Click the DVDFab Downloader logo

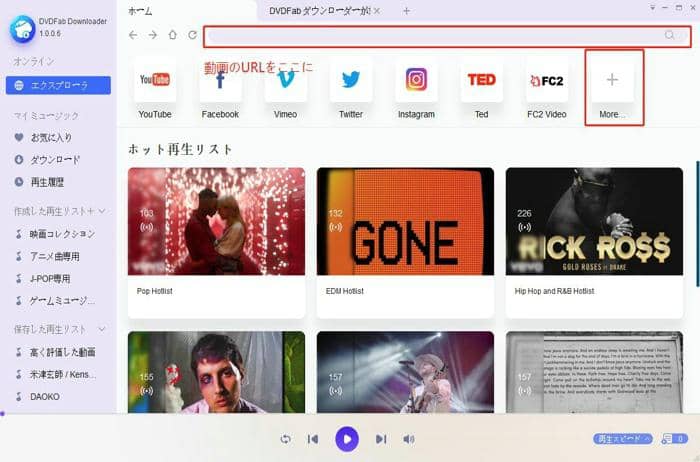pyautogui.click(x=22, y=29)
